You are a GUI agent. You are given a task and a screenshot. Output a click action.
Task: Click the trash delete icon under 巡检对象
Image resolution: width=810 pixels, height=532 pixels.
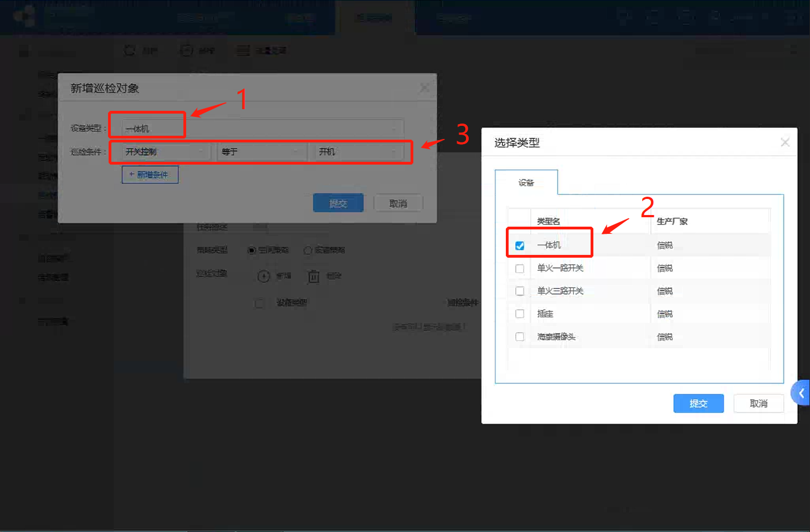tap(314, 276)
